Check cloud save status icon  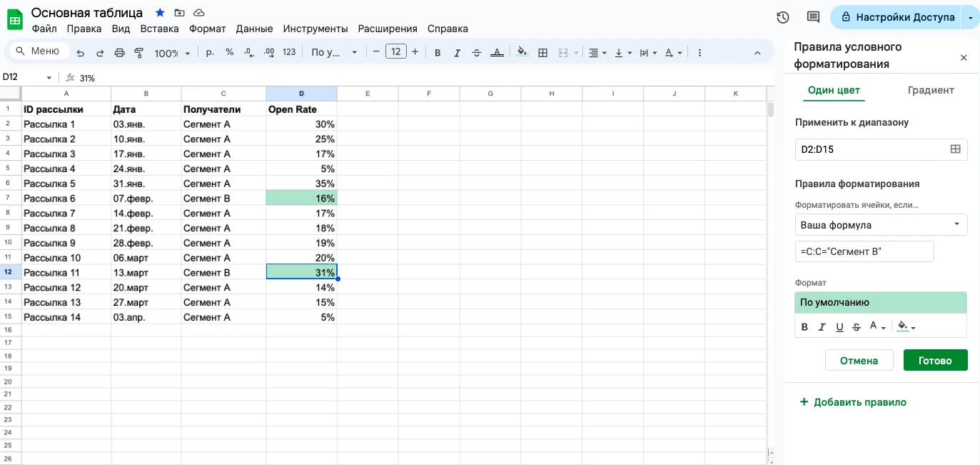(x=199, y=13)
